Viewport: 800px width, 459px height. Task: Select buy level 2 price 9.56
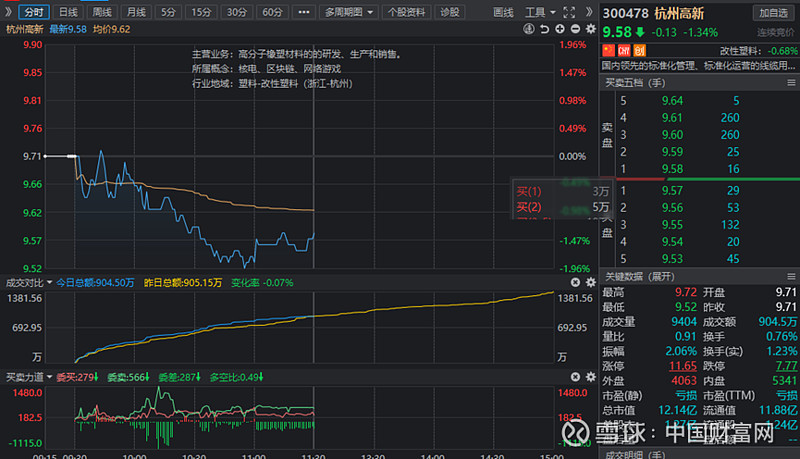pyautogui.click(x=672, y=208)
